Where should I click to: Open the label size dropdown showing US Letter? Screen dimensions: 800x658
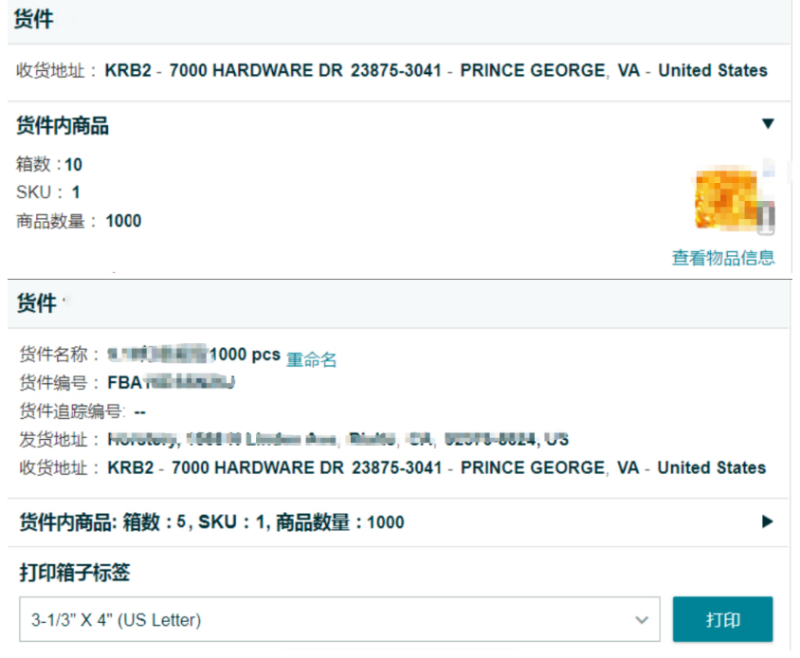pyautogui.click(x=339, y=620)
